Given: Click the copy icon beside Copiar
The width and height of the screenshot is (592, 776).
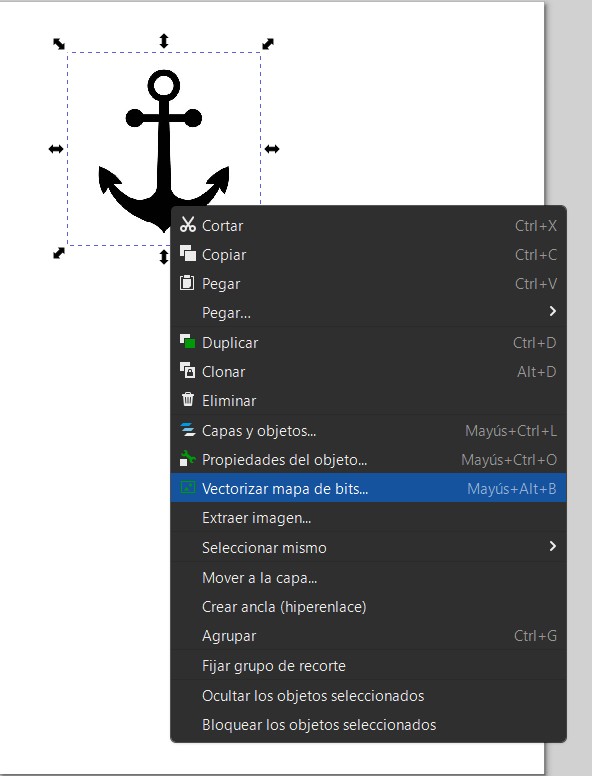Looking at the screenshot, I should click(x=188, y=253).
